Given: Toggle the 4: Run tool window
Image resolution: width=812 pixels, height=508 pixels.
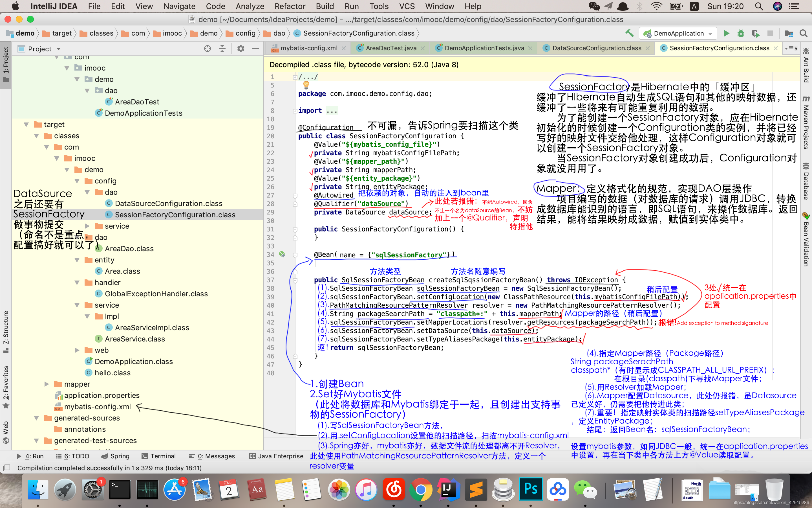Looking at the screenshot, I should click(x=30, y=456).
